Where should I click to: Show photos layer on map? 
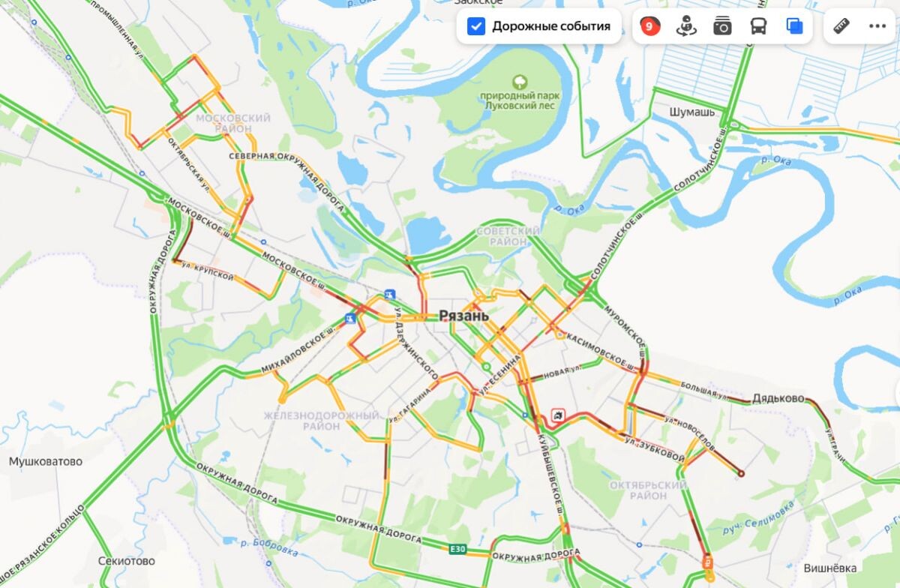click(722, 26)
